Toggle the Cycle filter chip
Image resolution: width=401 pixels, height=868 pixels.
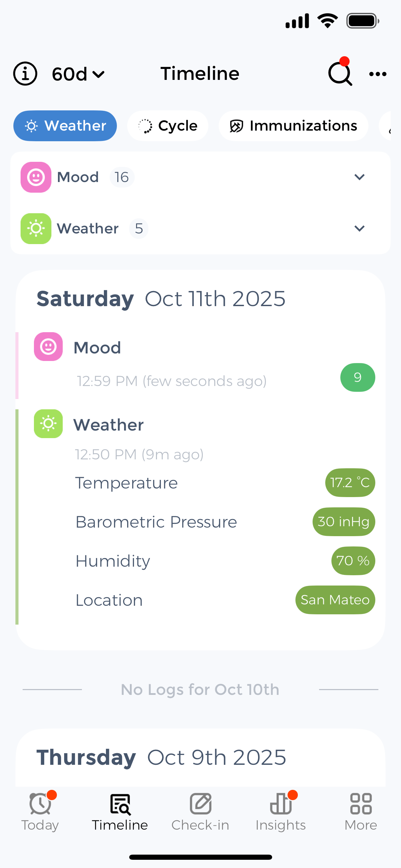(x=168, y=126)
